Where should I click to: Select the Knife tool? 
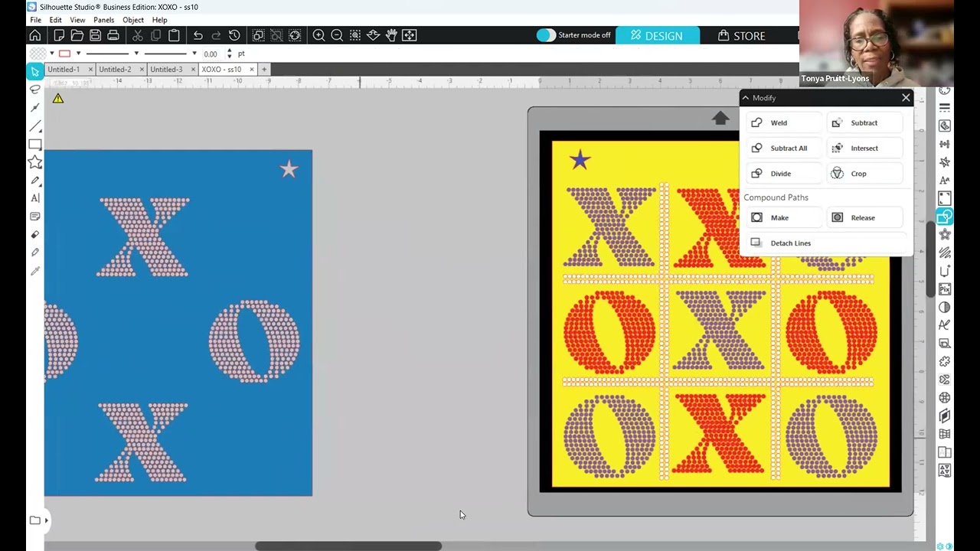[34, 253]
